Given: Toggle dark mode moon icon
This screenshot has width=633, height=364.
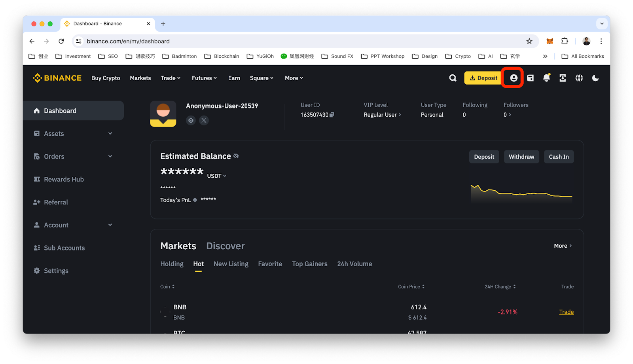Looking at the screenshot, I should coord(595,78).
